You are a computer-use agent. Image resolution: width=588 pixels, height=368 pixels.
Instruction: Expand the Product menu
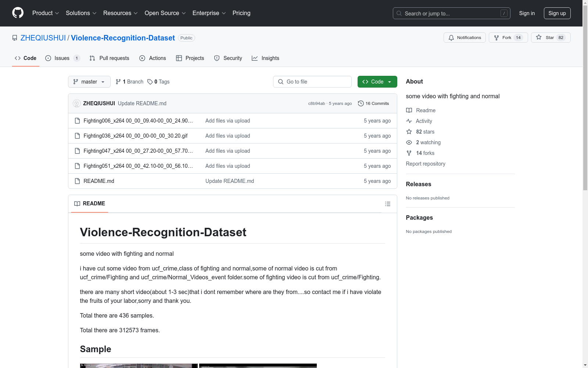[x=46, y=13]
